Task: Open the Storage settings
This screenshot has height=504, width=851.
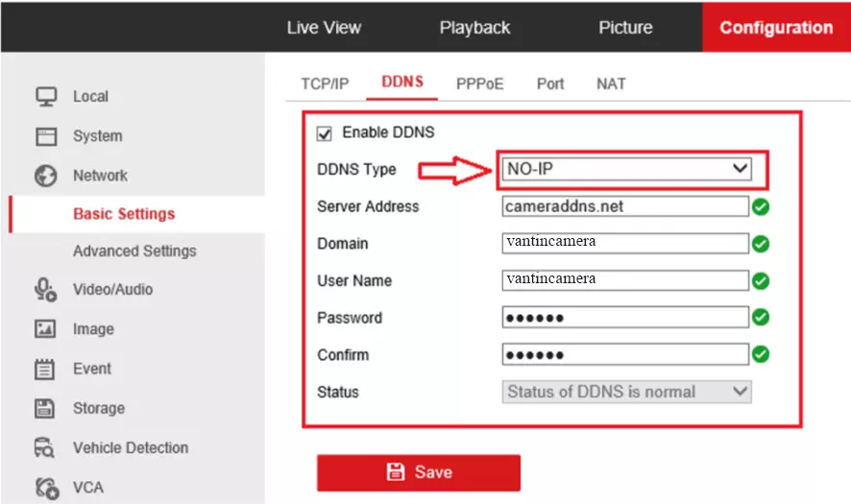Action: point(99,409)
